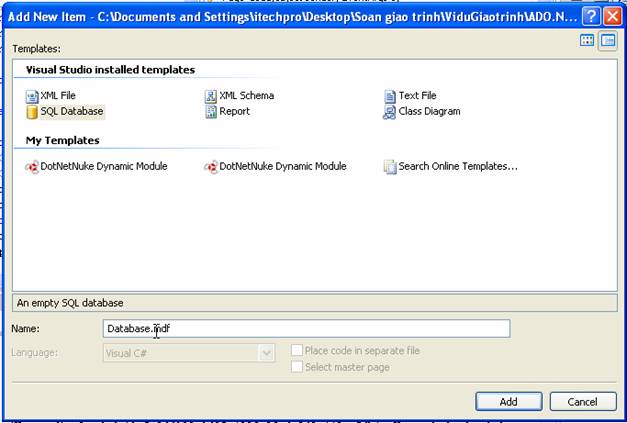Click the Visual Studio installed templates heading

click(x=110, y=70)
